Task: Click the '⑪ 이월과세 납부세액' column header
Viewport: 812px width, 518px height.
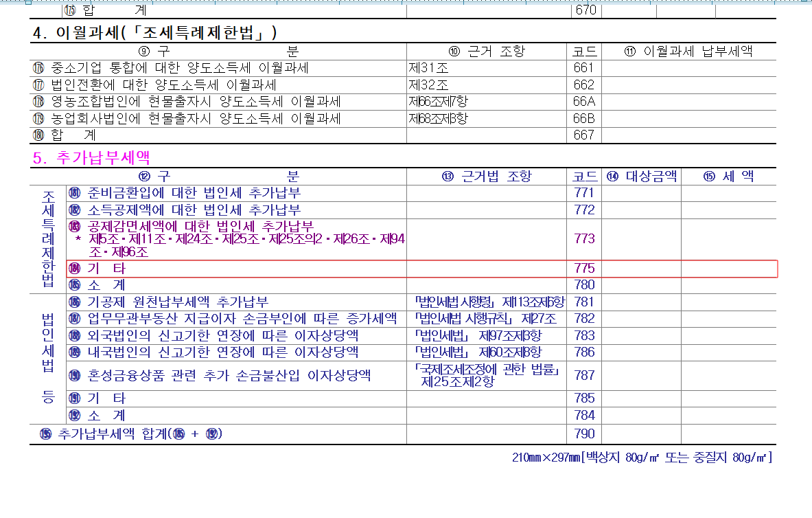Action: [688, 52]
